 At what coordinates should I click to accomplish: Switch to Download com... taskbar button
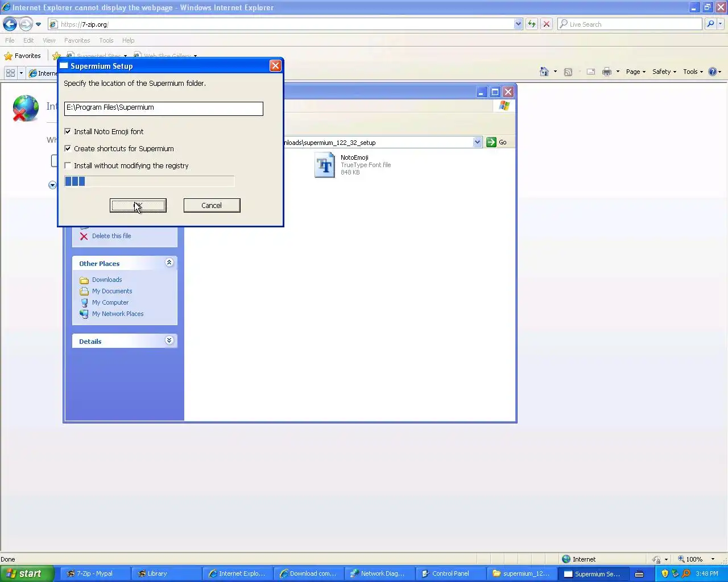tap(309, 573)
